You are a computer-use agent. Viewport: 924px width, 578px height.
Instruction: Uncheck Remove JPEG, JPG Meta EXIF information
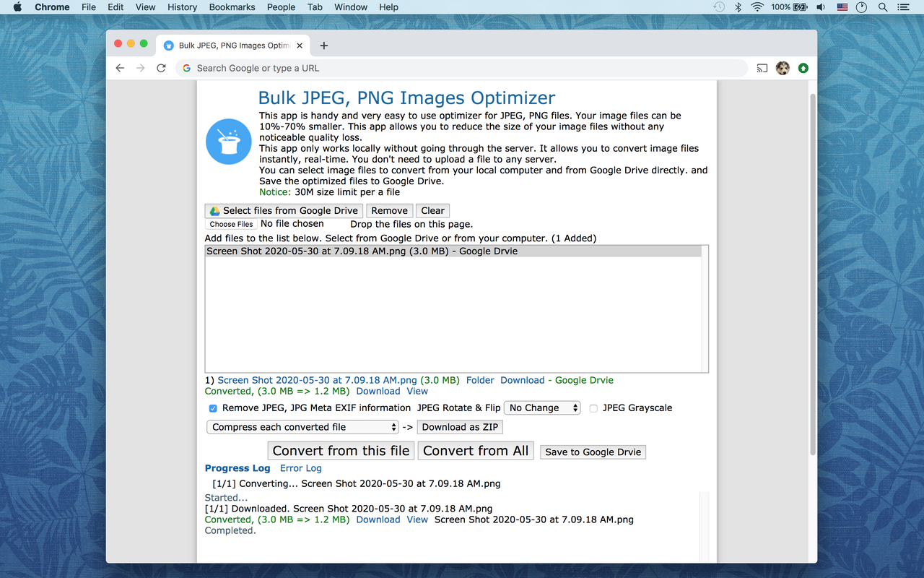pyautogui.click(x=212, y=407)
